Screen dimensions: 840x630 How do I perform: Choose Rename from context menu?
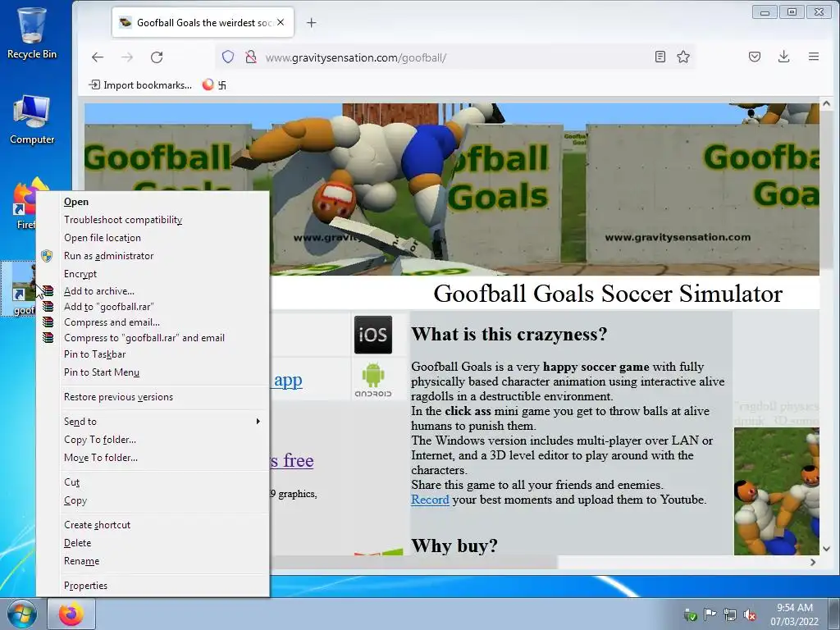[x=153, y=561]
